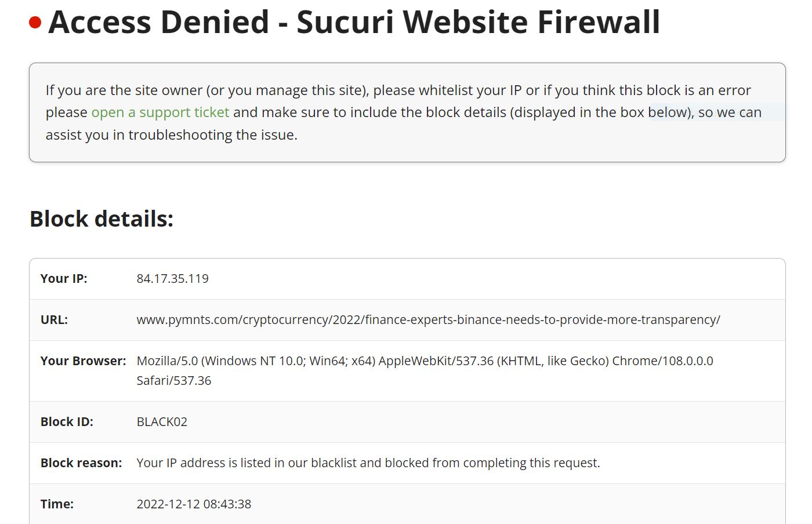
Task: Click the blocked pymnts.com URL text
Action: click(428, 320)
